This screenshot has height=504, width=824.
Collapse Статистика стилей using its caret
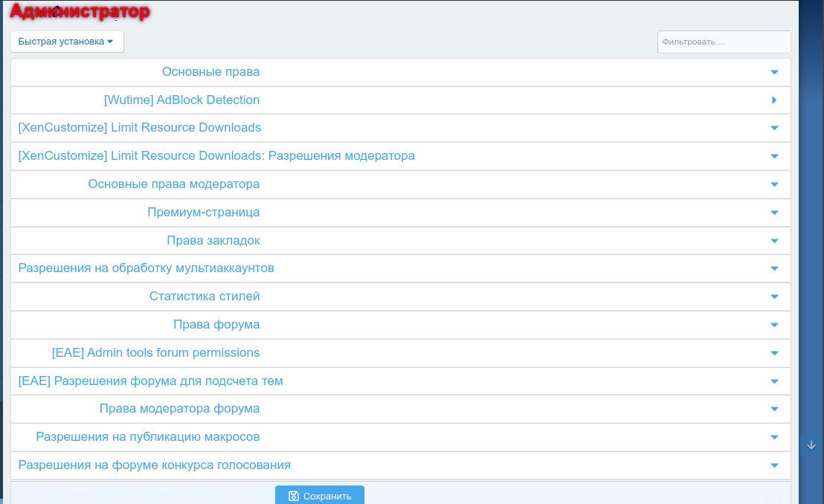[x=774, y=297]
